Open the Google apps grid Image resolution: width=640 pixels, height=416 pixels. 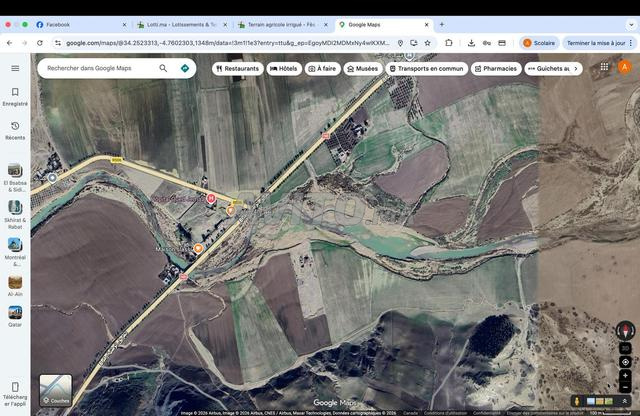pyautogui.click(x=605, y=67)
